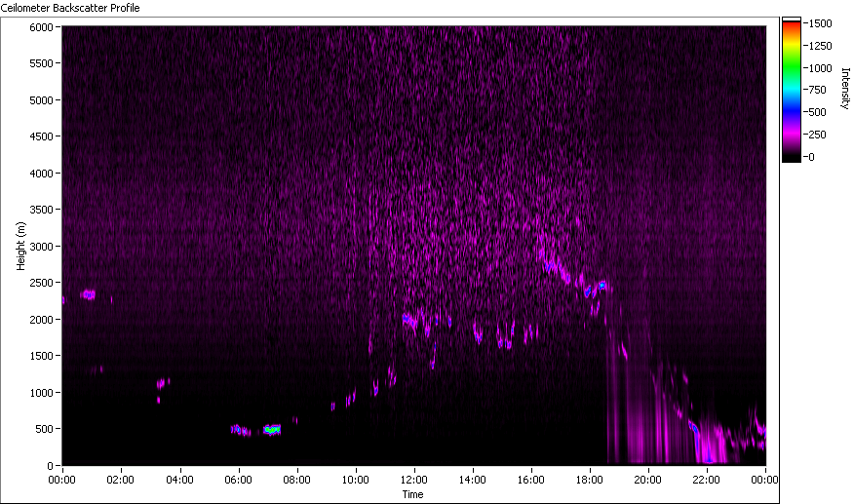This screenshot has width=854, height=504.
Task: Click the 2000 height axis tick
Action: pyautogui.click(x=41, y=320)
